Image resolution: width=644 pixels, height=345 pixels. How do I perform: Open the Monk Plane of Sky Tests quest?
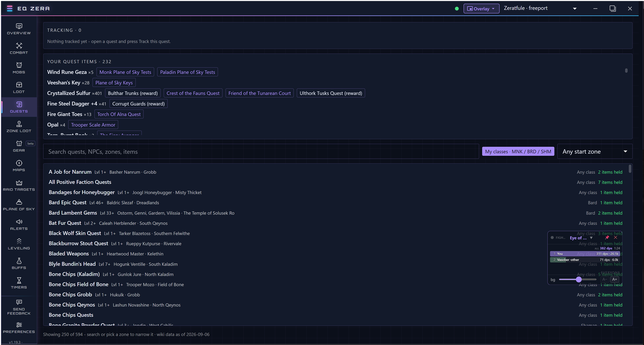[125, 72]
